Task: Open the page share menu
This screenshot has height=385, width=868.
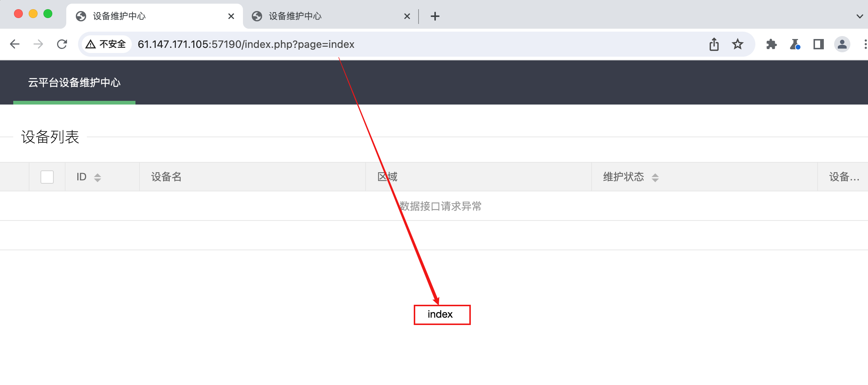Action: [714, 44]
